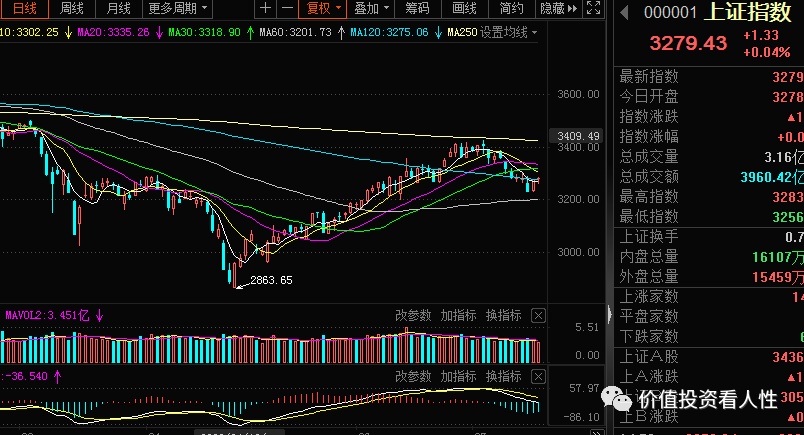This screenshot has width=804, height=435.
Task: Click the plus zoom-in icon
Action: click(x=265, y=8)
